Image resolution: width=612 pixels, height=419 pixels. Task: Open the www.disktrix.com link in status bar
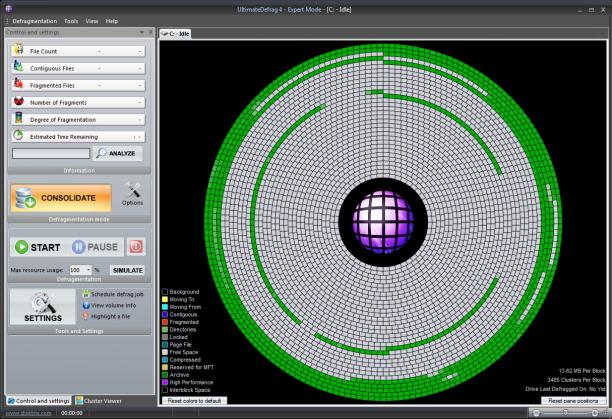pyautogui.click(x=28, y=413)
